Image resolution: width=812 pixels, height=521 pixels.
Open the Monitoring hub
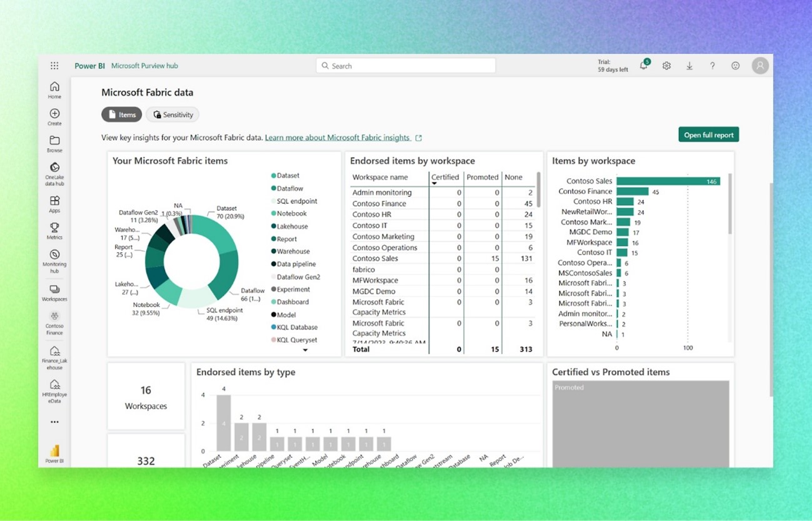[x=54, y=258]
